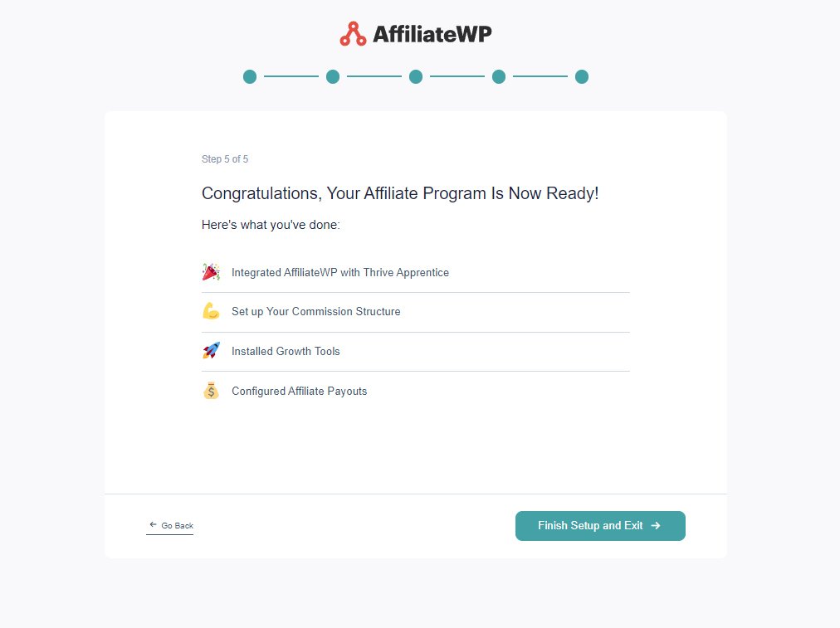The image size is (840, 628).
Task: Select the first step progress dot
Action: [x=250, y=76]
